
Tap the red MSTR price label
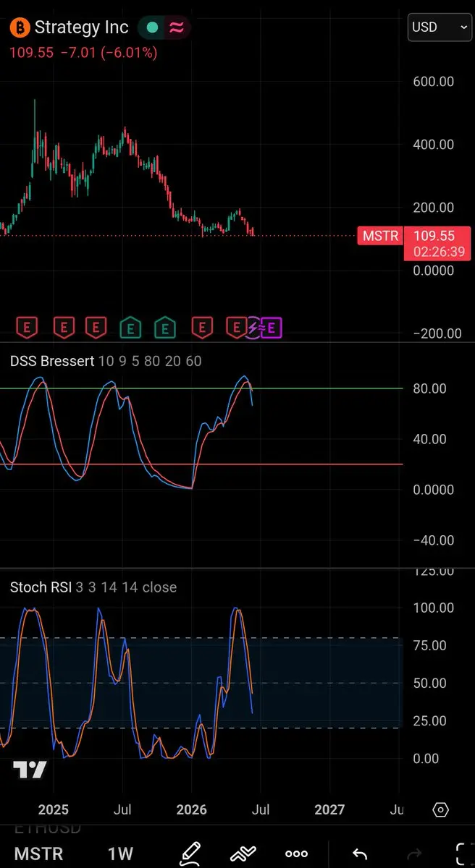pos(379,236)
